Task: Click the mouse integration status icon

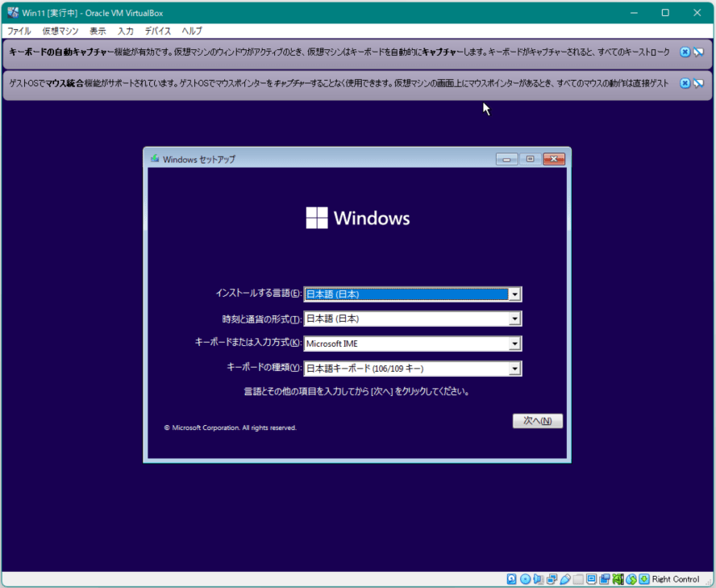Action: 631,579
